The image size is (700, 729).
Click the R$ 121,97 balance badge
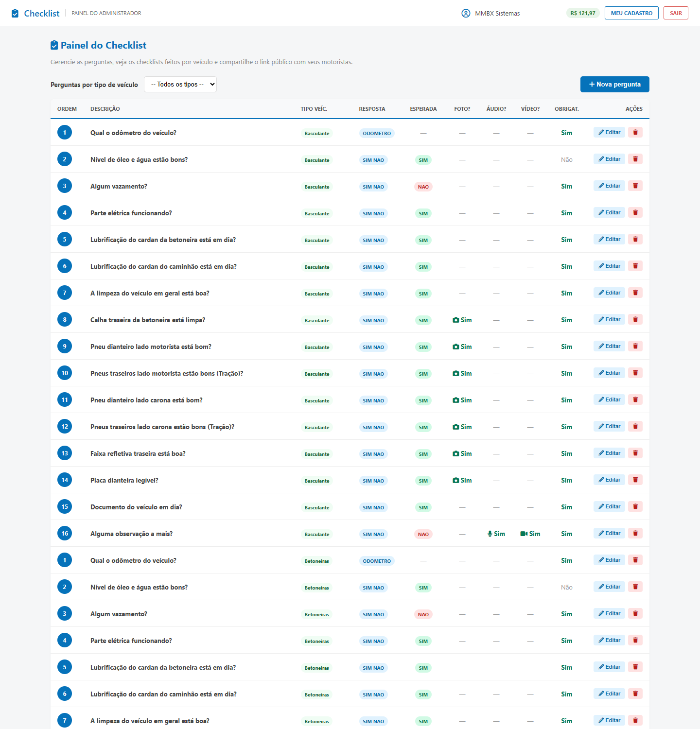(583, 13)
